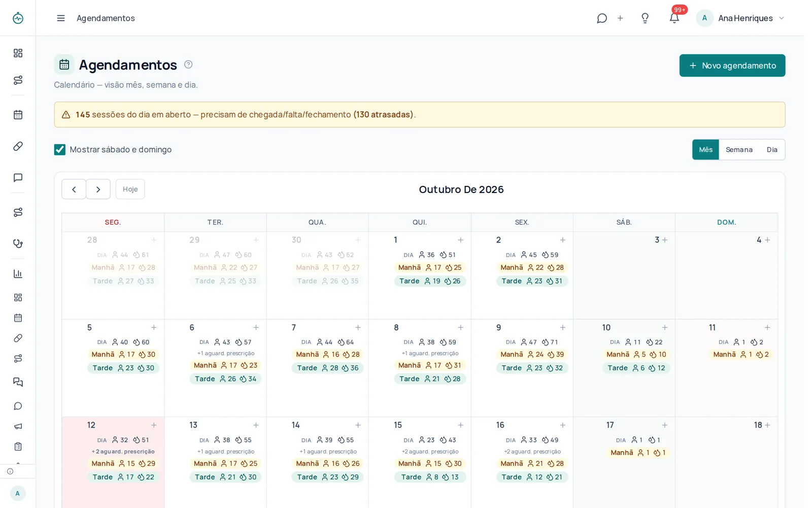Open Tarde slot on day 15
This screenshot has height=508, width=812.
click(430, 477)
